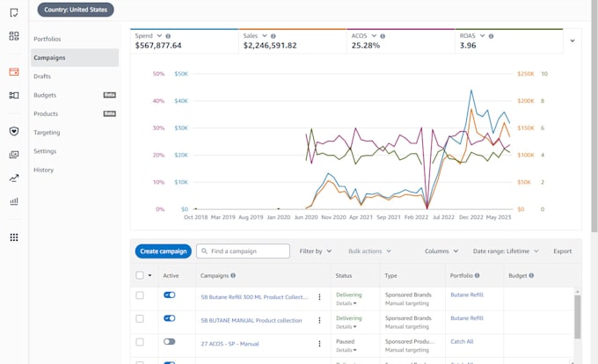Open 27 ACOS - SP - Manual campaign link
The width and height of the screenshot is (598, 364).
click(230, 344)
